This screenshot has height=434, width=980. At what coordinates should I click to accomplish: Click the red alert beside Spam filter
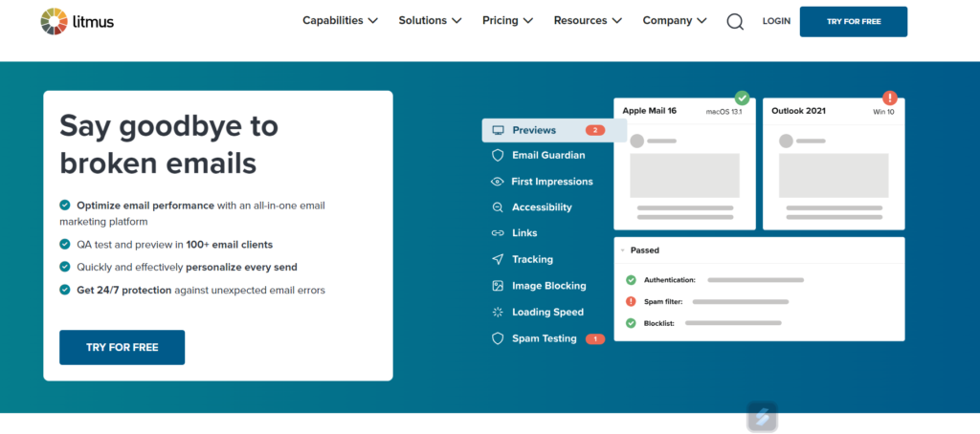click(632, 302)
